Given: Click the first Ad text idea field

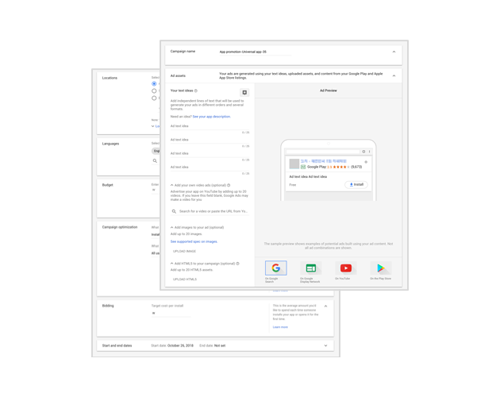Looking at the screenshot, I should coord(210,126).
